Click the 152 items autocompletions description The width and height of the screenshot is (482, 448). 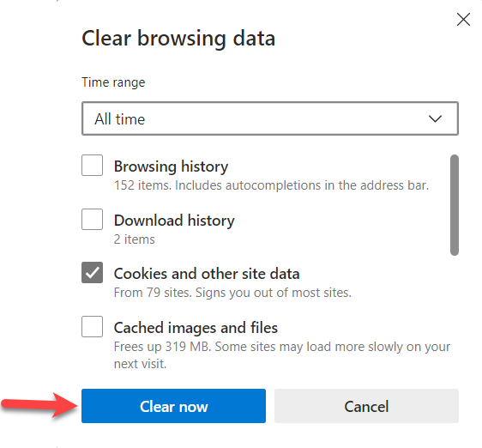[271, 185]
